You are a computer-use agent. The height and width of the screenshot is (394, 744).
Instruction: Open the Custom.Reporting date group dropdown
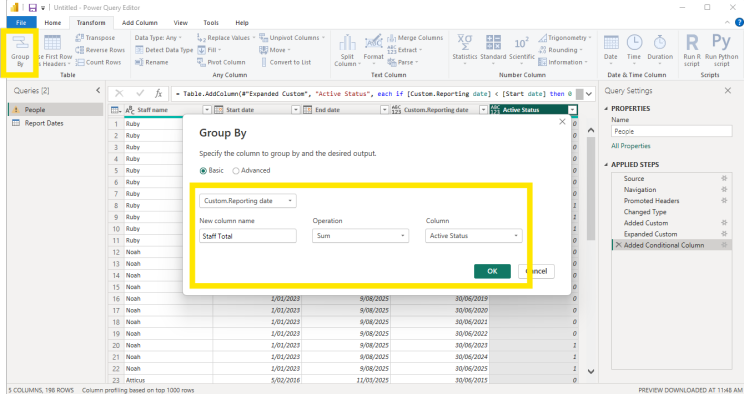pyautogui.click(x=248, y=201)
